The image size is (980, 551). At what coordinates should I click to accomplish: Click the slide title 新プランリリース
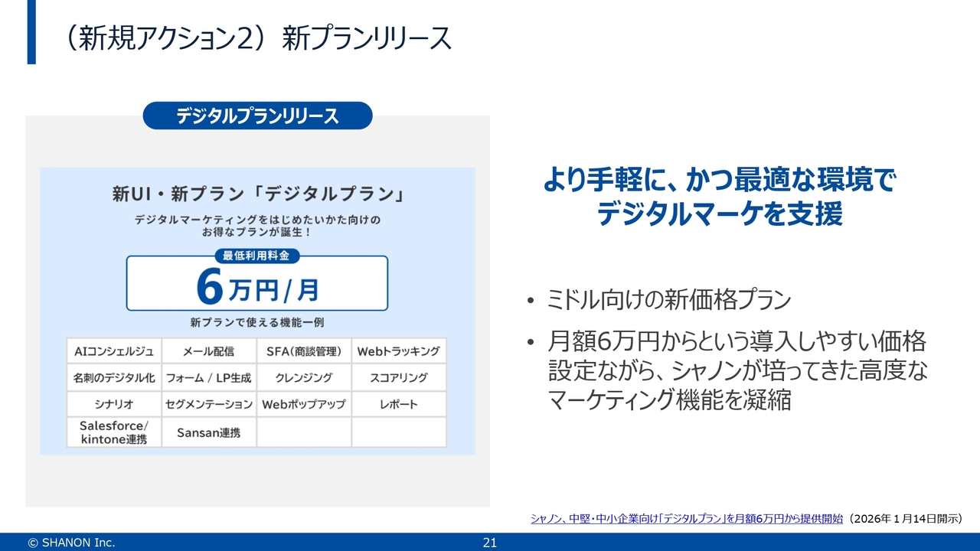[366, 38]
